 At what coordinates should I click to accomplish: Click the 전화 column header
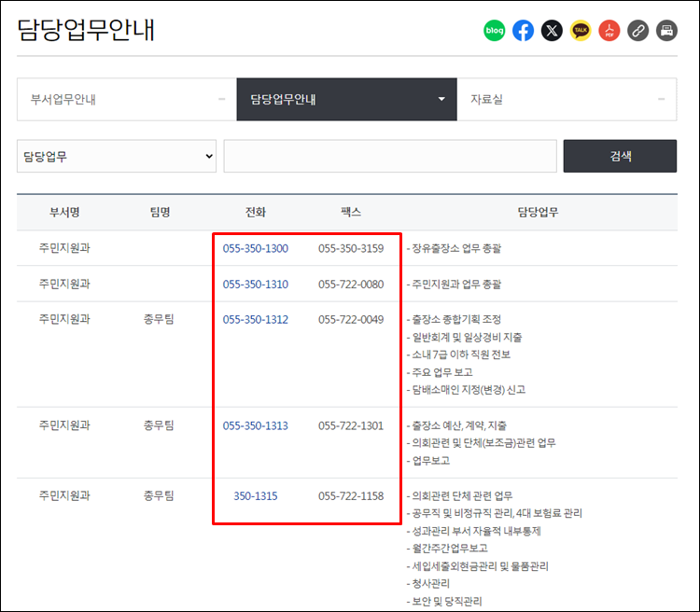(256, 212)
